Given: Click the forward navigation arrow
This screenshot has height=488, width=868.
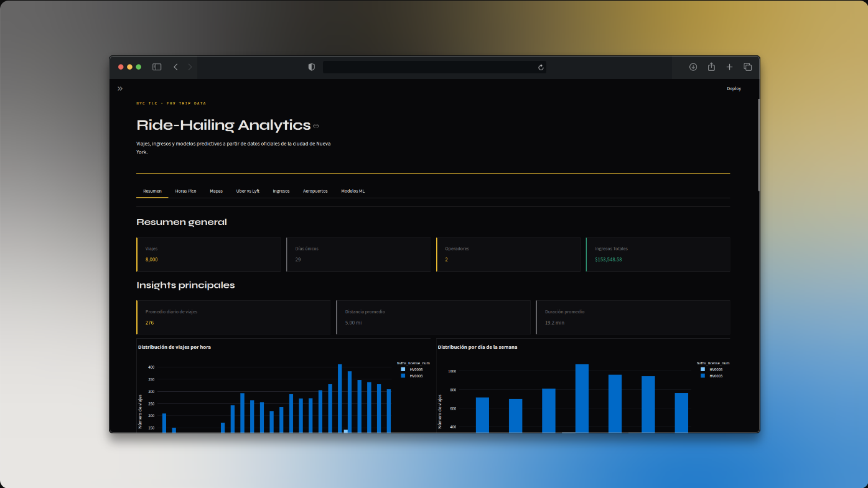Looking at the screenshot, I should tap(189, 66).
